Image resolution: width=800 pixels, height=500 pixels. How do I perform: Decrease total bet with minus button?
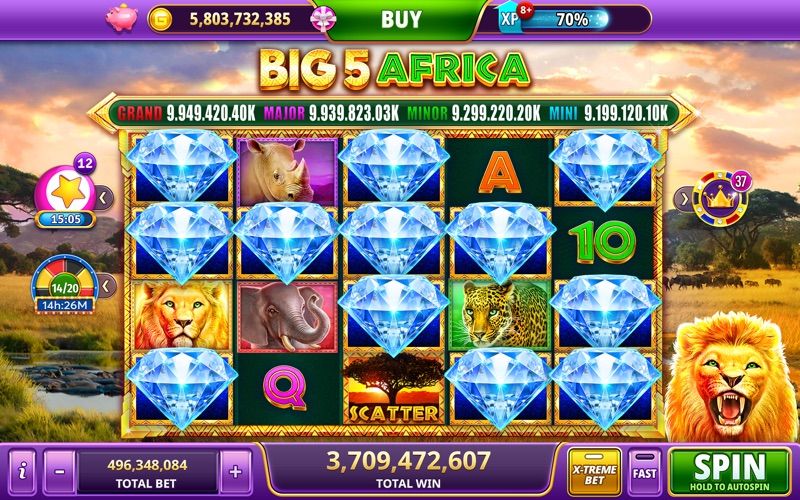60,471
